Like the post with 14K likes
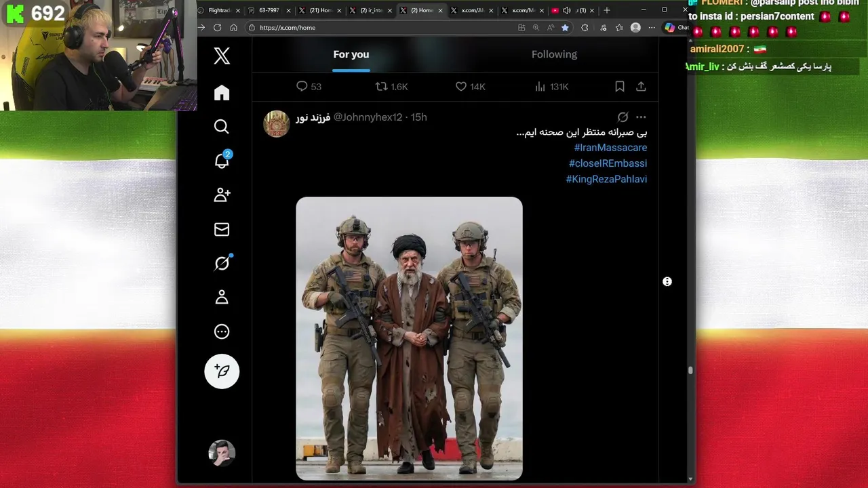This screenshot has width=868, height=488. click(x=461, y=86)
